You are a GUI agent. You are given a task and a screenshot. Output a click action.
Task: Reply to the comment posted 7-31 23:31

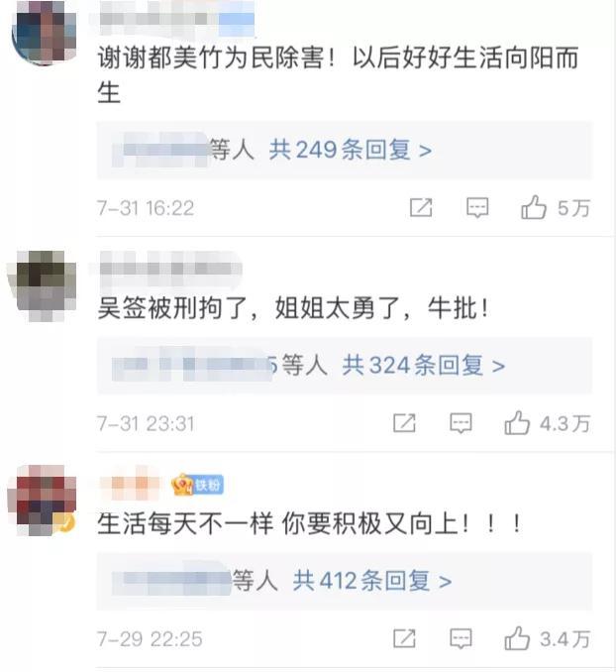pos(461,423)
